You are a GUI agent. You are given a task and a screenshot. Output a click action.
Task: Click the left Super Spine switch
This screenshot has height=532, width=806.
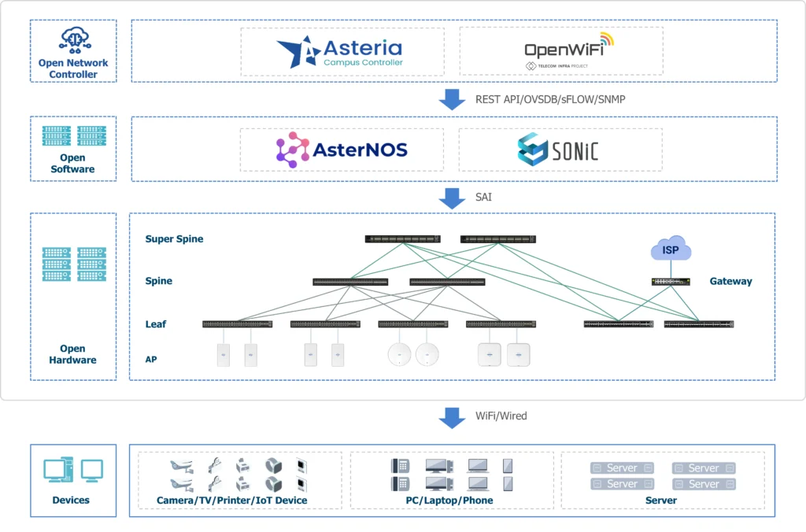pos(402,239)
